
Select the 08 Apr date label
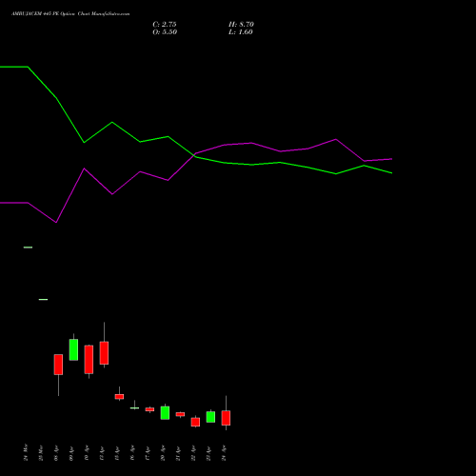pos(56,452)
